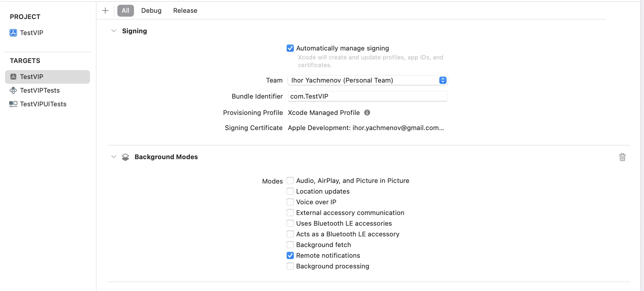
Task: Select the TestVIPUITests target icon
Action: pyautogui.click(x=13, y=104)
